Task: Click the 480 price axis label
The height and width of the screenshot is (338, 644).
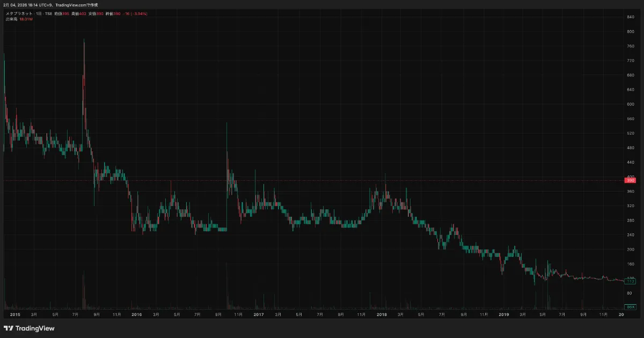Action: point(631,148)
